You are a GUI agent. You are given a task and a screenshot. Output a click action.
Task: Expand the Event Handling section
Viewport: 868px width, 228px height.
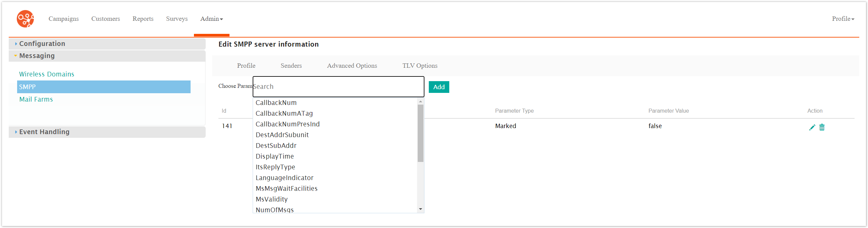click(44, 132)
